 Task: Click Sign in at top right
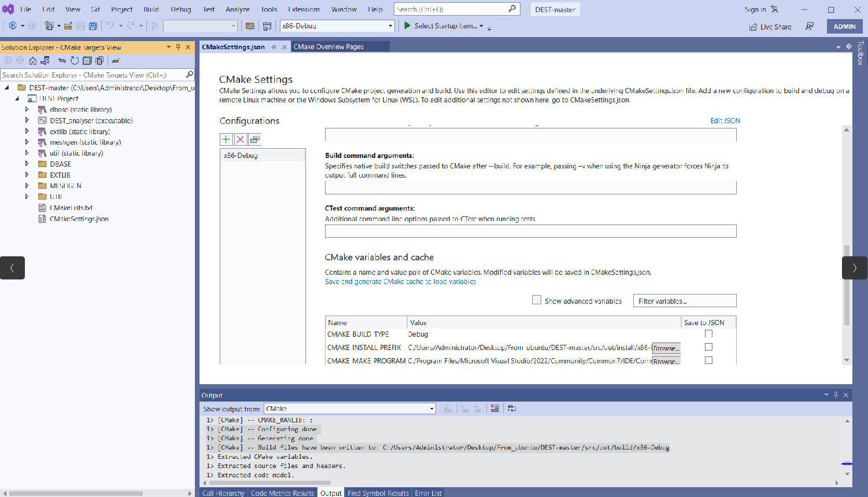pos(755,9)
